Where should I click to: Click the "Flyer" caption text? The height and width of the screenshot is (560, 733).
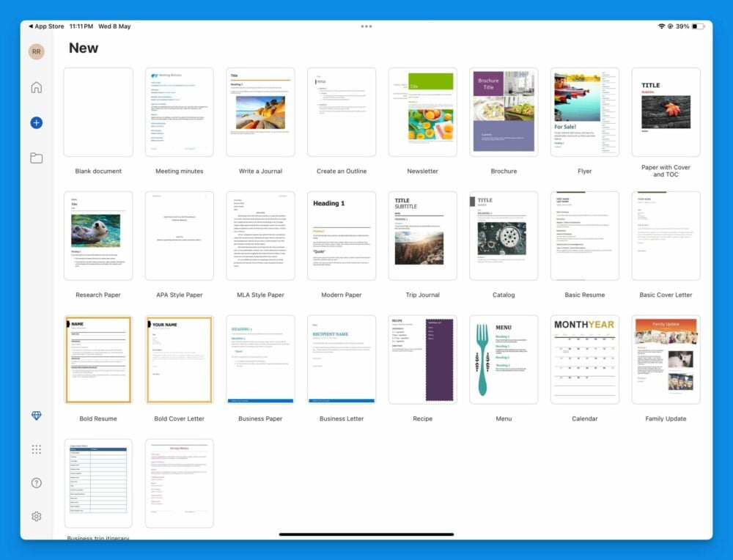[x=585, y=171]
